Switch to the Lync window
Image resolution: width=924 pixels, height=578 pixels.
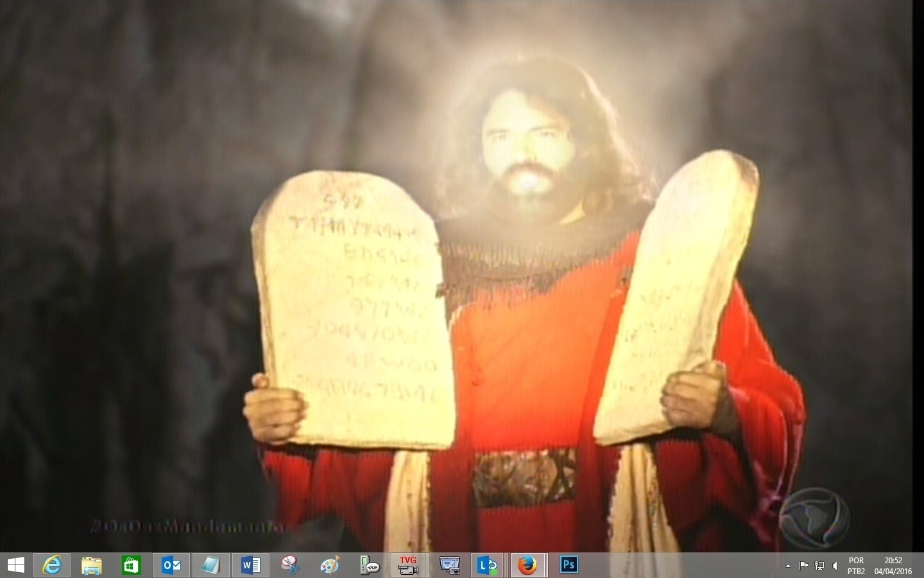[488, 565]
